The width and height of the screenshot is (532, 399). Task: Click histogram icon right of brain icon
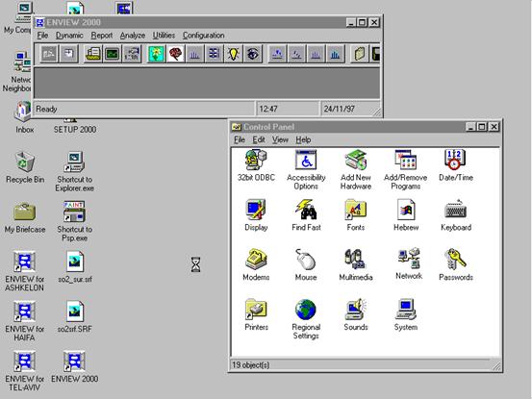(x=194, y=54)
